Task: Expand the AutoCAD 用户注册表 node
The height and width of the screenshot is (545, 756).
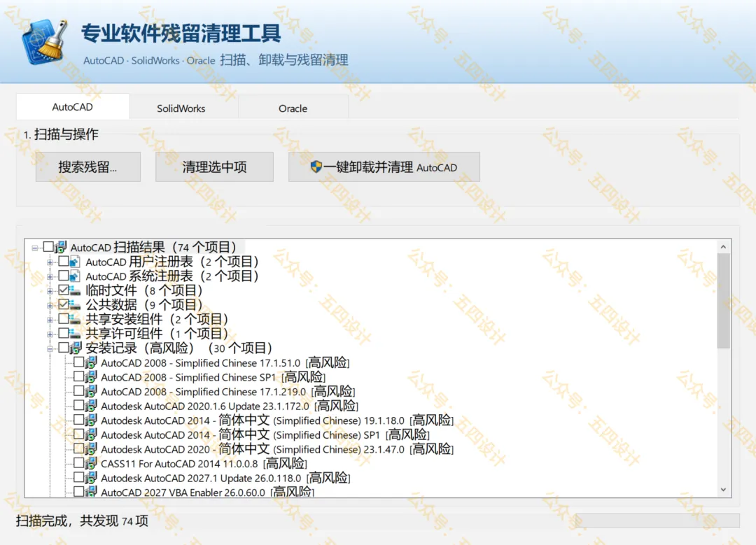Action: pyautogui.click(x=50, y=262)
